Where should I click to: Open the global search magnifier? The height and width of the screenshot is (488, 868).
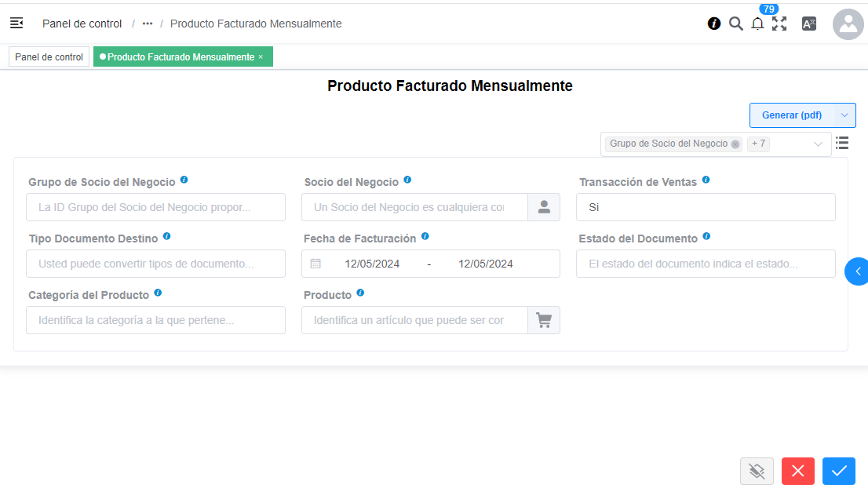pos(735,24)
